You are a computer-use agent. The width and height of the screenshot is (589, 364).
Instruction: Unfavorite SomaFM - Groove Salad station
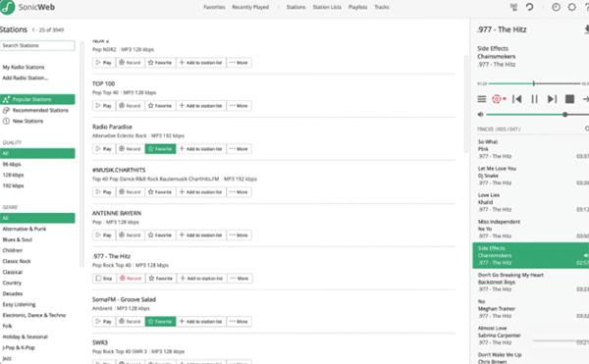(160, 322)
